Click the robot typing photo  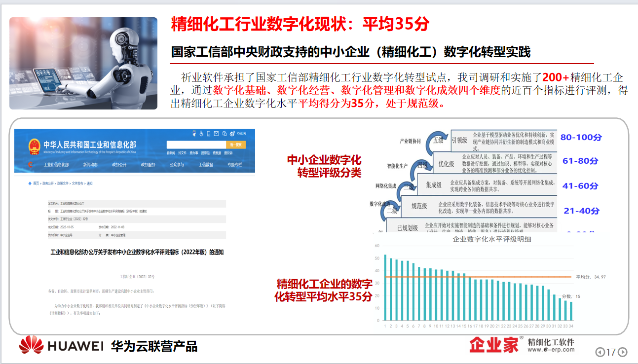click(83, 64)
